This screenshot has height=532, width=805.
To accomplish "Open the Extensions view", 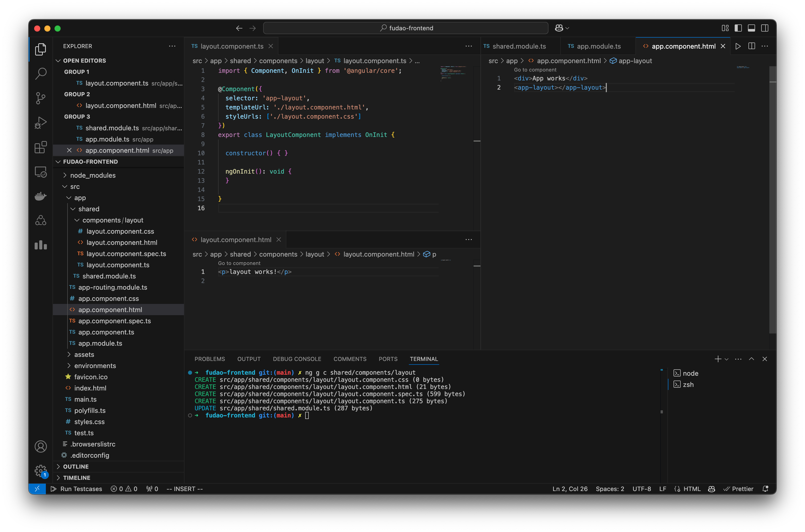I will (41, 147).
